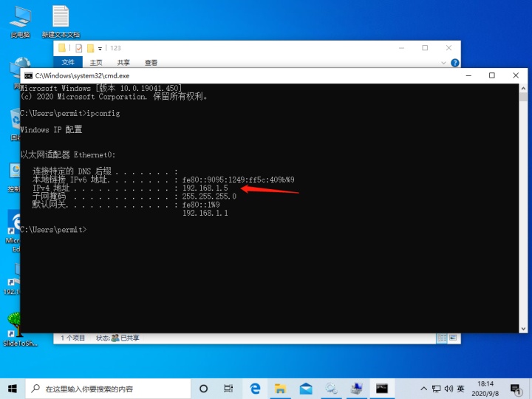Open Cortana from the taskbar circle
This screenshot has height=399, width=532.
204,389
